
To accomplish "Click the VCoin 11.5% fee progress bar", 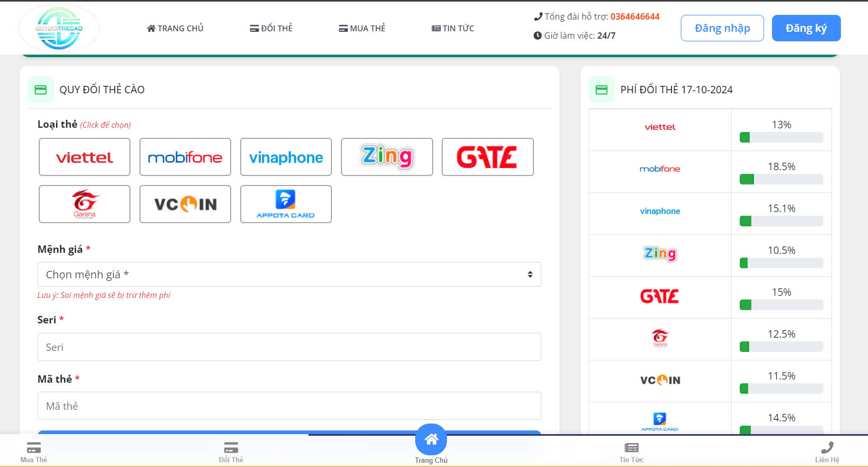I will (781, 389).
